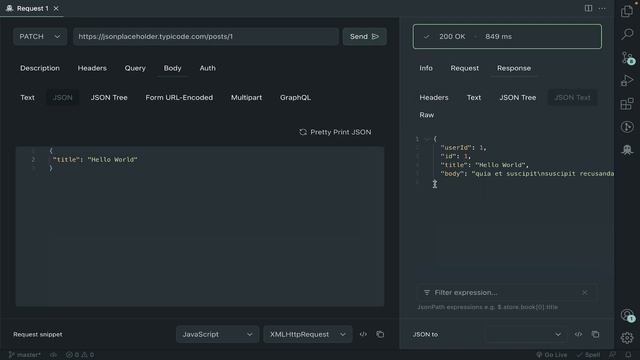This screenshot has height=360, width=640.
Task: Open Source Control in activity bar
Action: pos(627,58)
